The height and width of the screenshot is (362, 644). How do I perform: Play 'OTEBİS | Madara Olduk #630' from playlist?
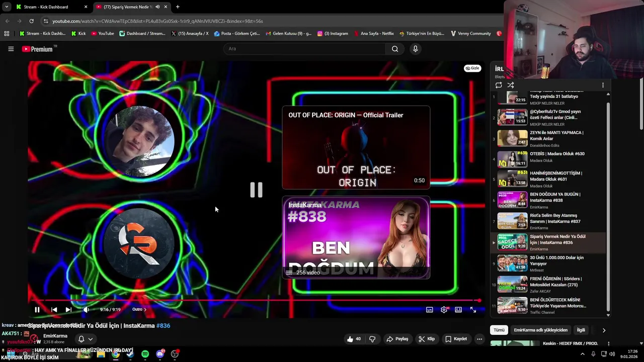548,159
